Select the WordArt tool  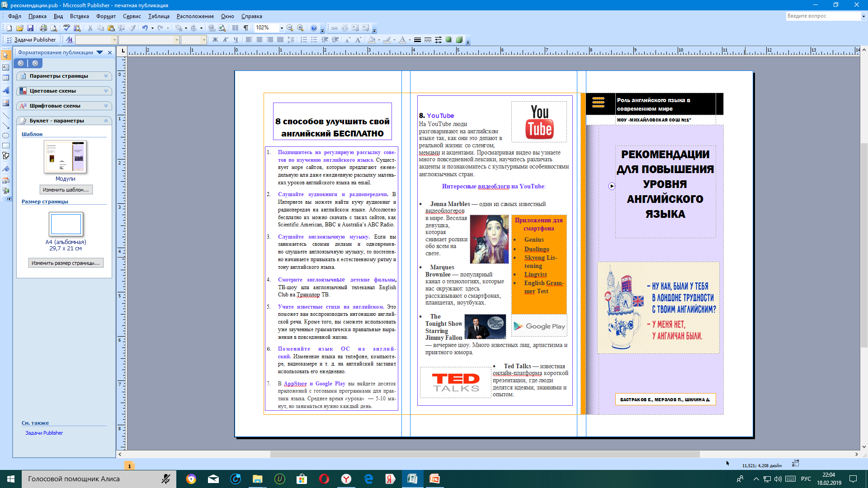(6, 90)
